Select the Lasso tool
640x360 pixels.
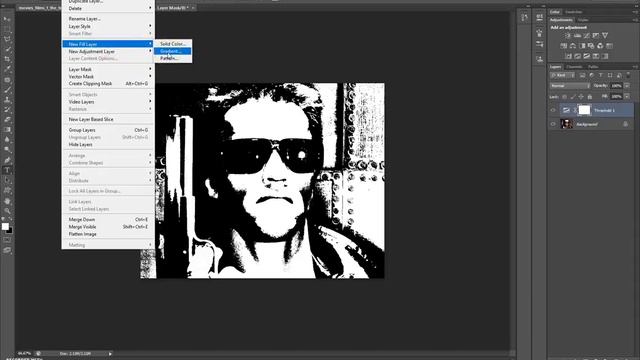coord(7,39)
